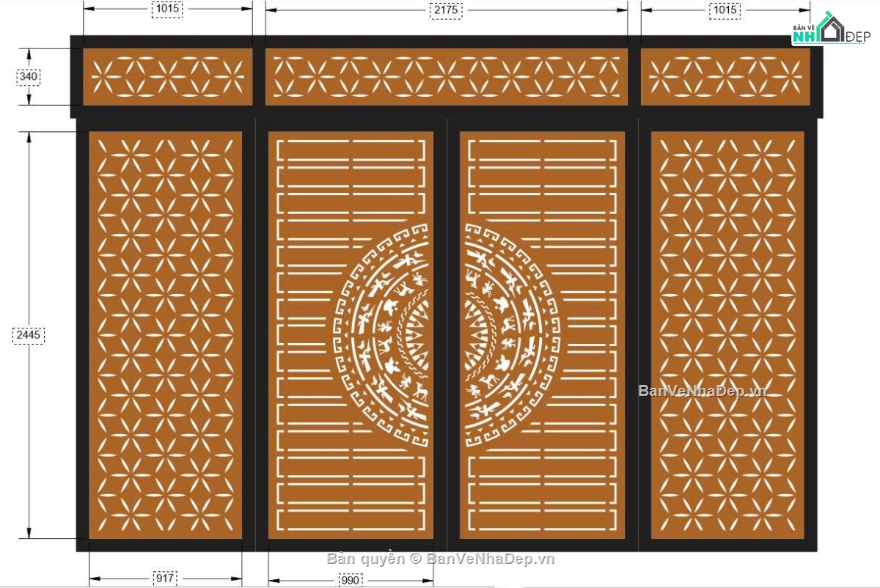
Task: Click the top-left 1015 dimension label
Action: click(x=167, y=10)
